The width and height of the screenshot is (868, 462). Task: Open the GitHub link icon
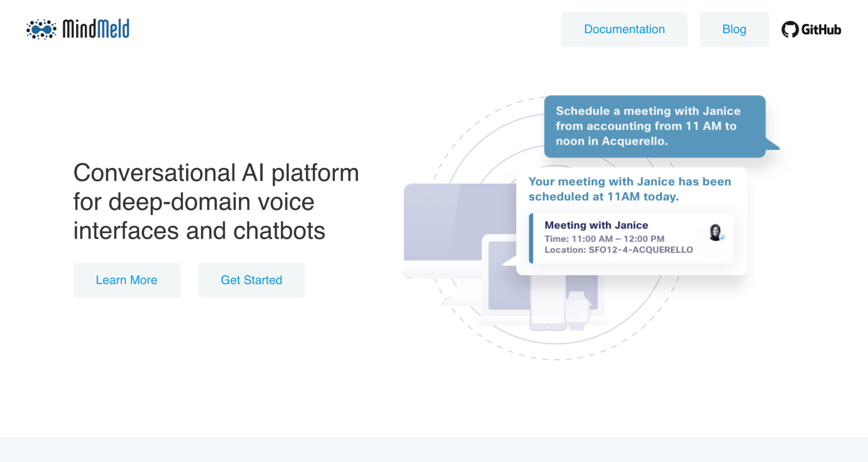811,29
